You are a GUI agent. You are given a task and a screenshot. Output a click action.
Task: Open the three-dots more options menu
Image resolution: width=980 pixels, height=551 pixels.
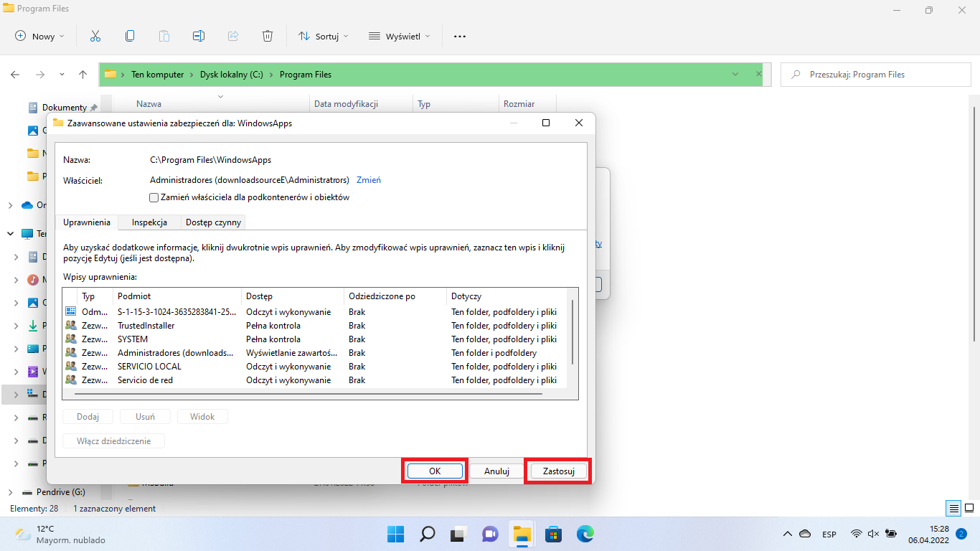460,36
